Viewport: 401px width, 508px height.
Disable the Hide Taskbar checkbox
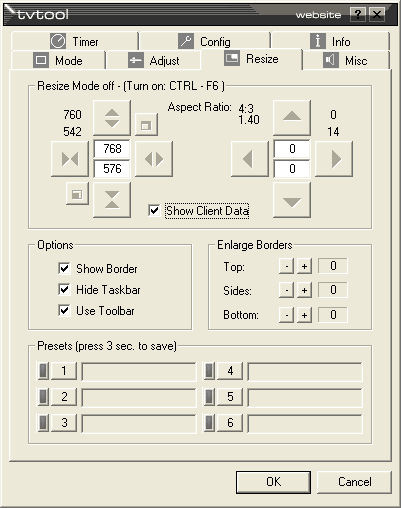[64, 289]
